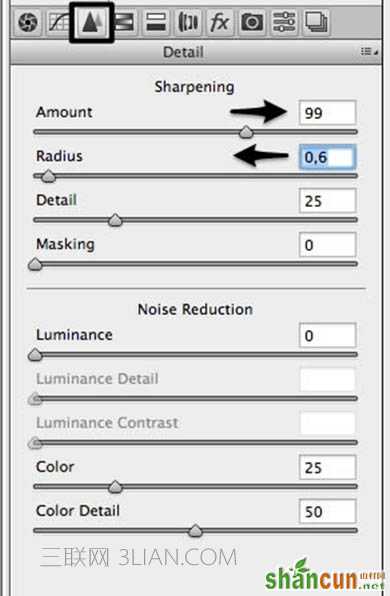Click the Luminance noise reduction slider handle

(35, 355)
